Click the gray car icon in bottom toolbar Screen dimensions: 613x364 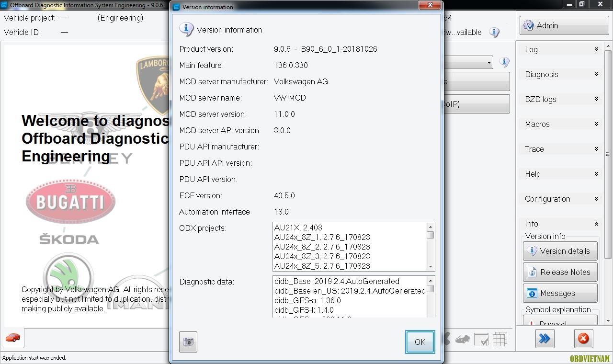(x=462, y=339)
